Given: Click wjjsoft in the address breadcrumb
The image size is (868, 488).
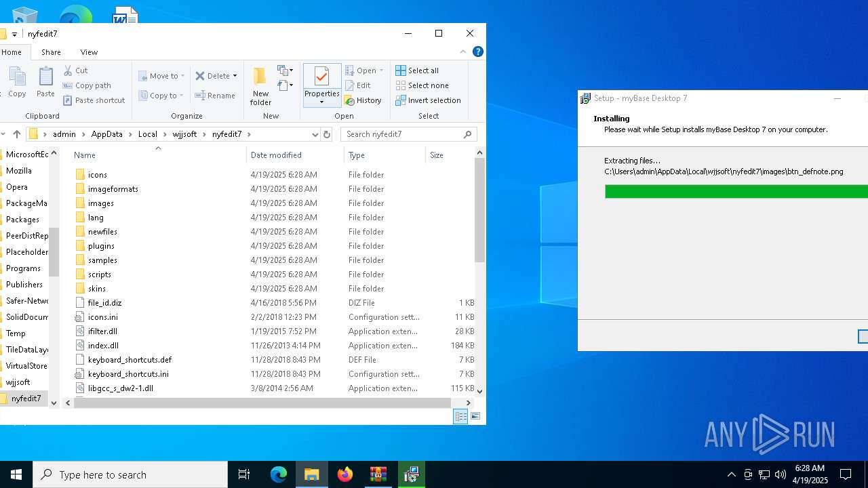Looking at the screenshot, I should click(x=184, y=134).
